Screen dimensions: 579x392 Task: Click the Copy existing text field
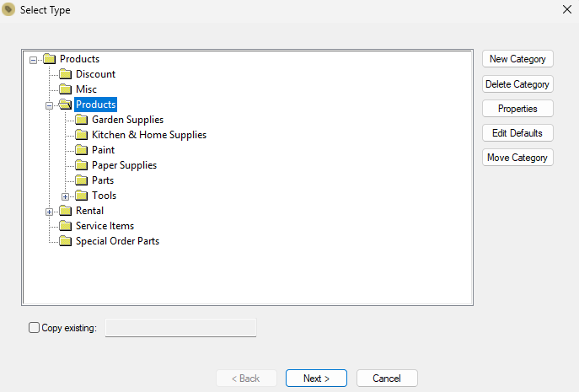(x=180, y=328)
